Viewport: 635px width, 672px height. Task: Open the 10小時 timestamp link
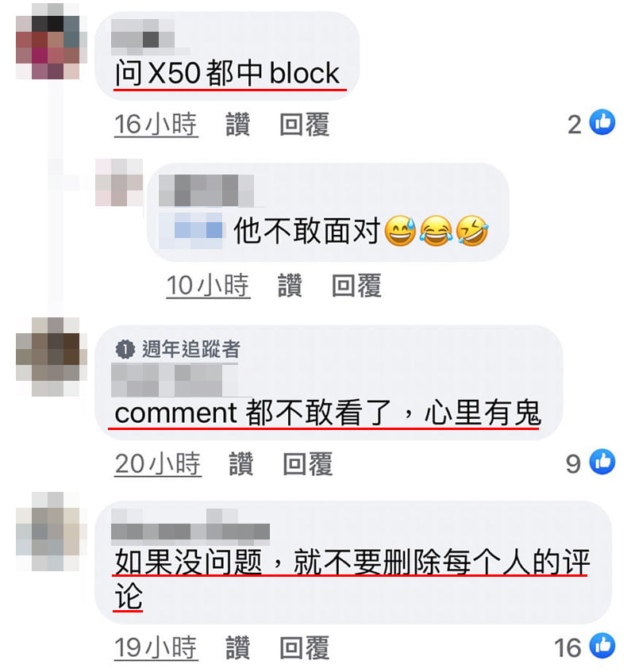[209, 286]
